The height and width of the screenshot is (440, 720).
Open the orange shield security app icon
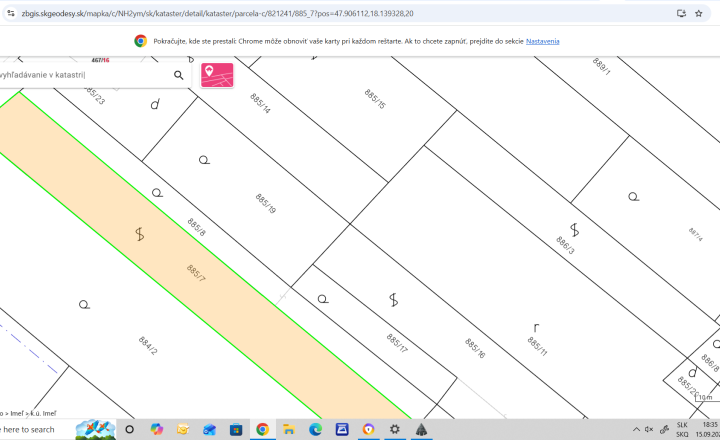click(368, 429)
